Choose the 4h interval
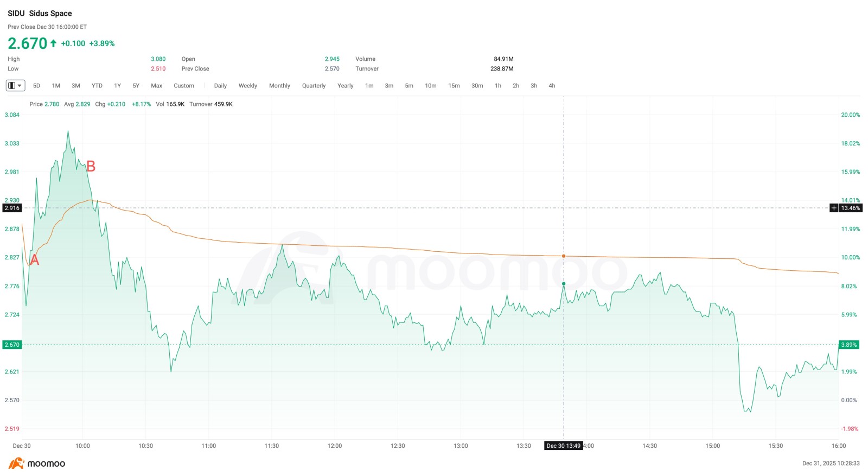868x476 pixels. pos(552,86)
